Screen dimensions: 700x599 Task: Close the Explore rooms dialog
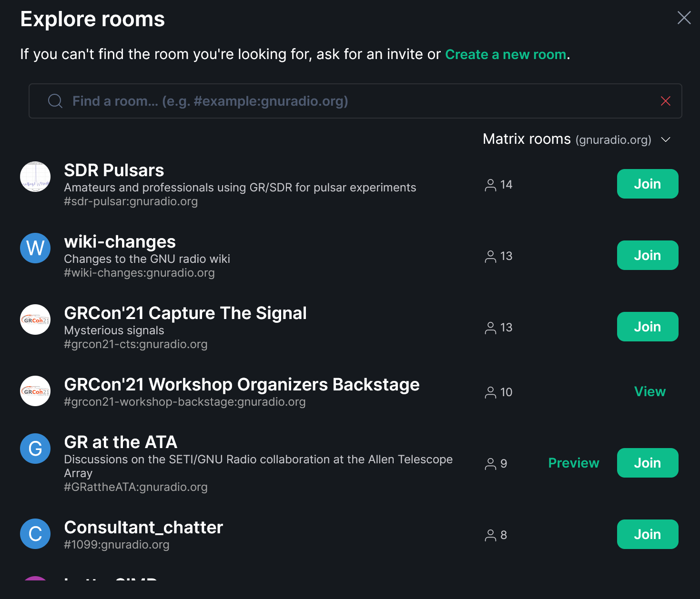click(684, 18)
